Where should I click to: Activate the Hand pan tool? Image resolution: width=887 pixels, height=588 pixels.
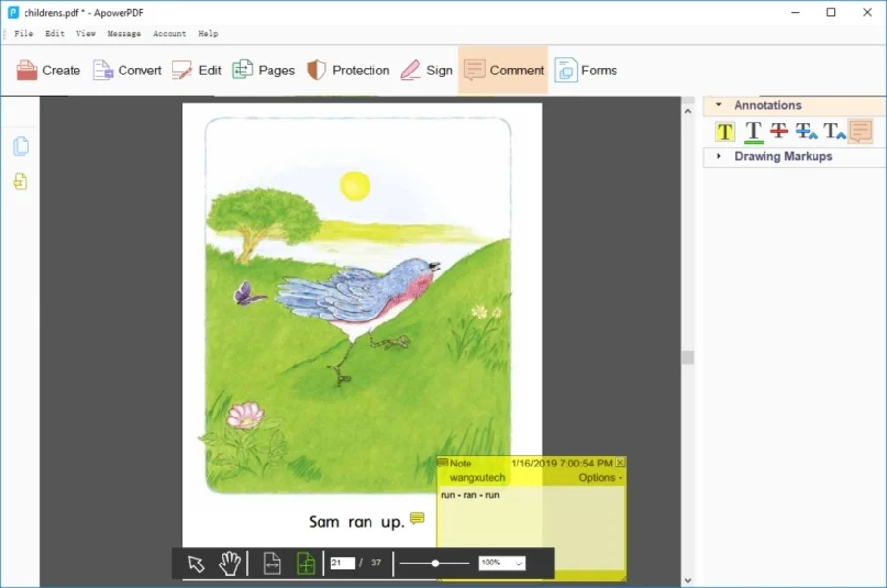[229, 563]
